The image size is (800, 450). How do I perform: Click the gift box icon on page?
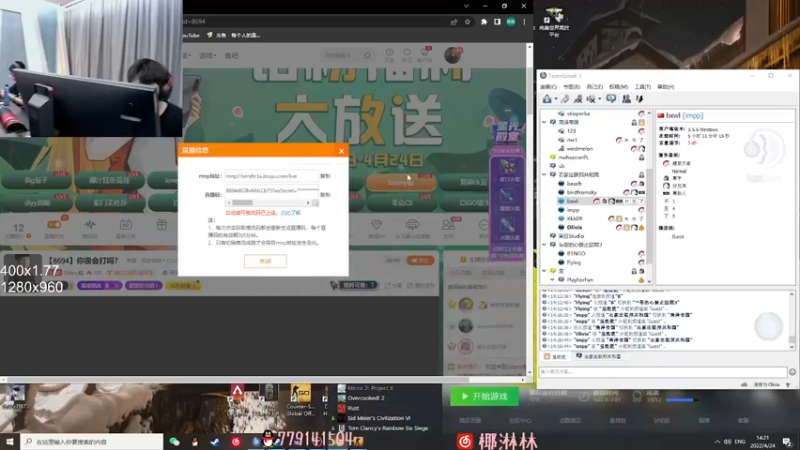(161, 224)
